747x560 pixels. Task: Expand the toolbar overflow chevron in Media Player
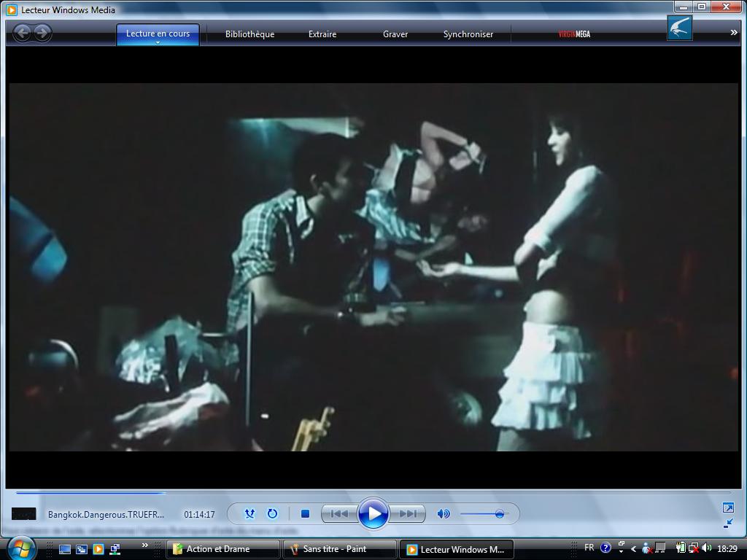[x=734, y=32]
